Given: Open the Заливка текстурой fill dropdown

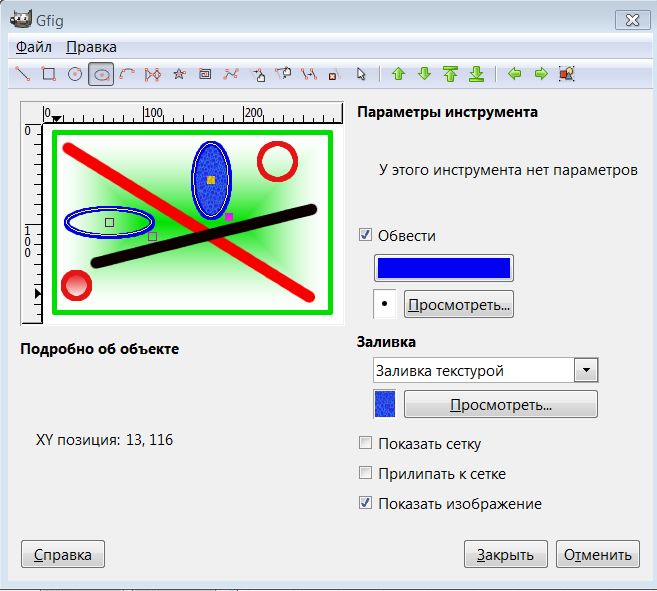Looking at the screenshot, I should coord(586,371).
